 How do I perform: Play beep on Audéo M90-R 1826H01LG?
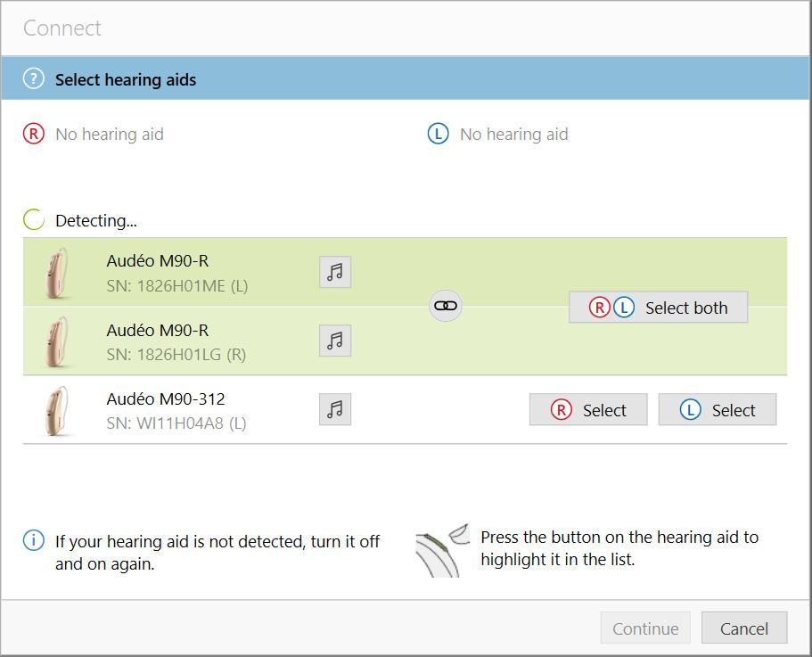[x=335, y=341]
